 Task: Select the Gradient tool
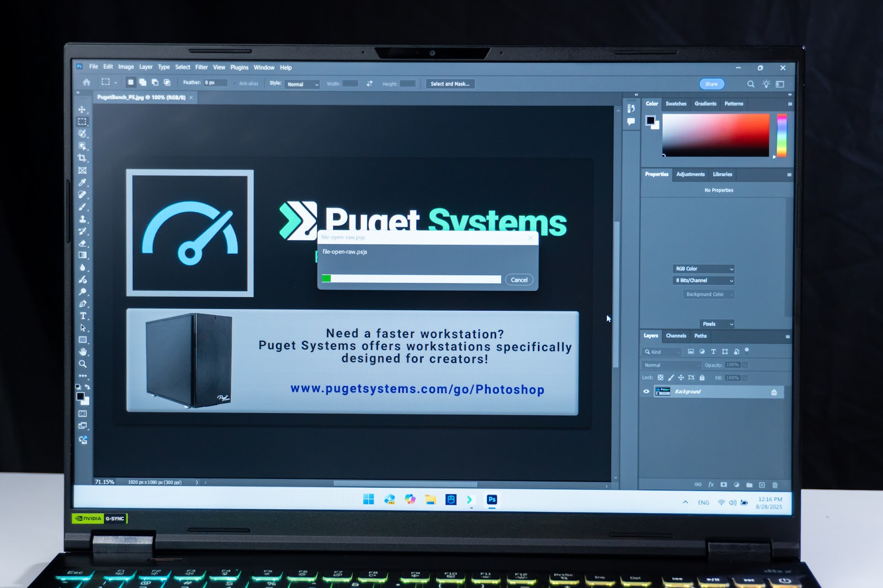click(82, 255)
